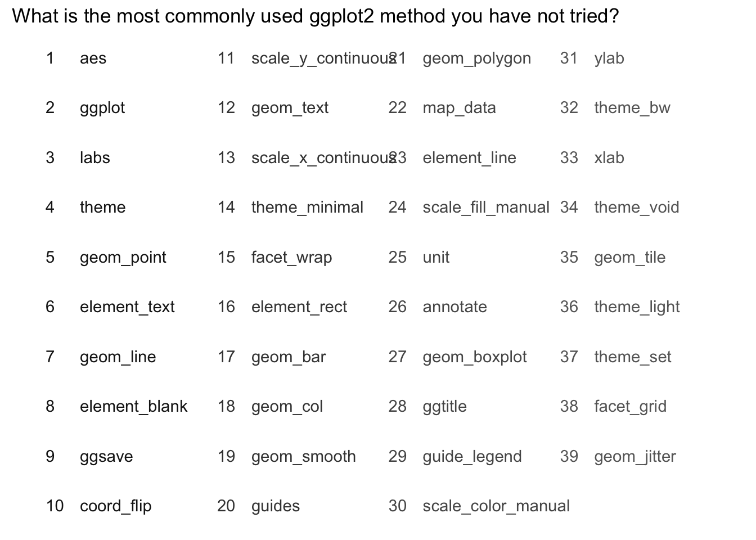Choose 'geom_point' in the first column
The image size is (756, 540).
click(123, 258)
